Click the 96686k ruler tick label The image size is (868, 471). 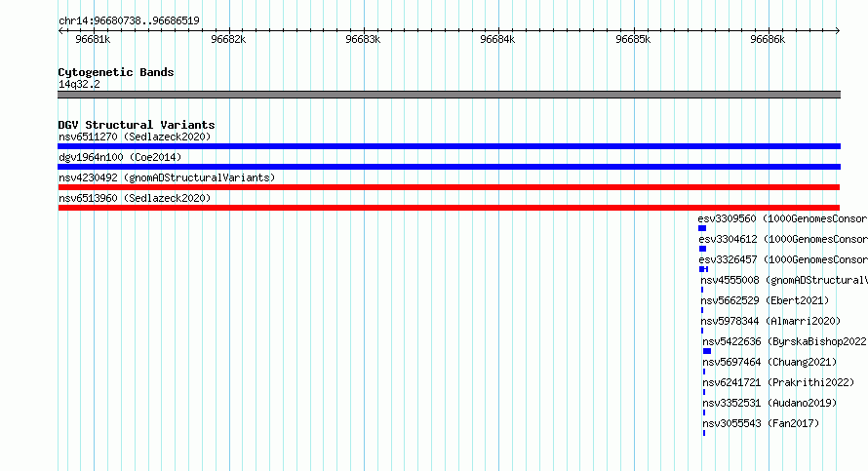[x=768, y=39]
